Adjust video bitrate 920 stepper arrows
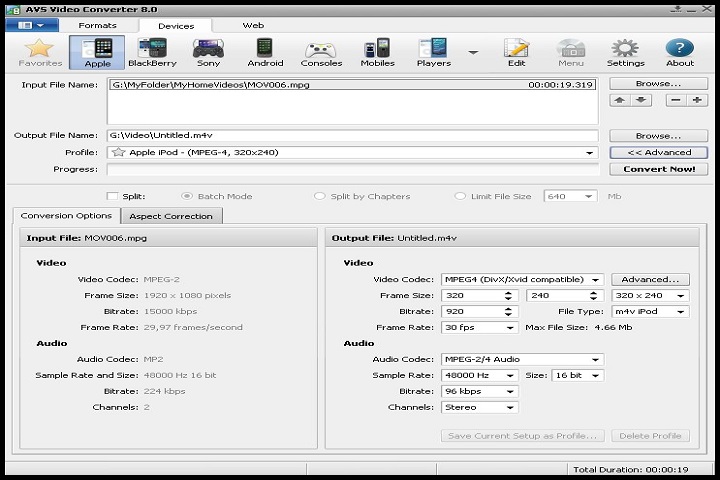 [508, 311]
